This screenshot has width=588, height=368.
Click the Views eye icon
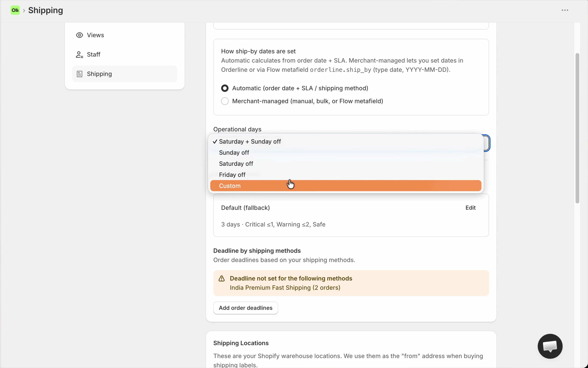tap(79, 35)
